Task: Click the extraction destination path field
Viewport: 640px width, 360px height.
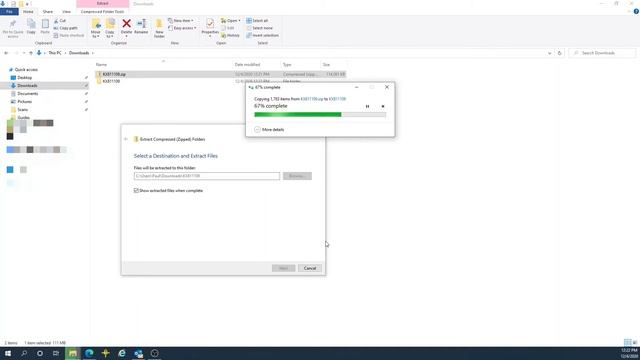Action: coord(207,176)
